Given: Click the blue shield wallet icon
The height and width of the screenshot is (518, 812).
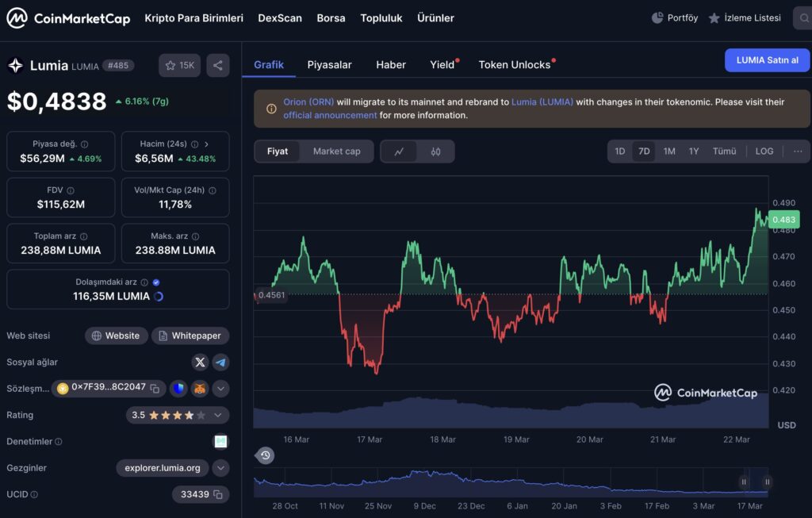Looking at the screenshot, I should [178, 388].
